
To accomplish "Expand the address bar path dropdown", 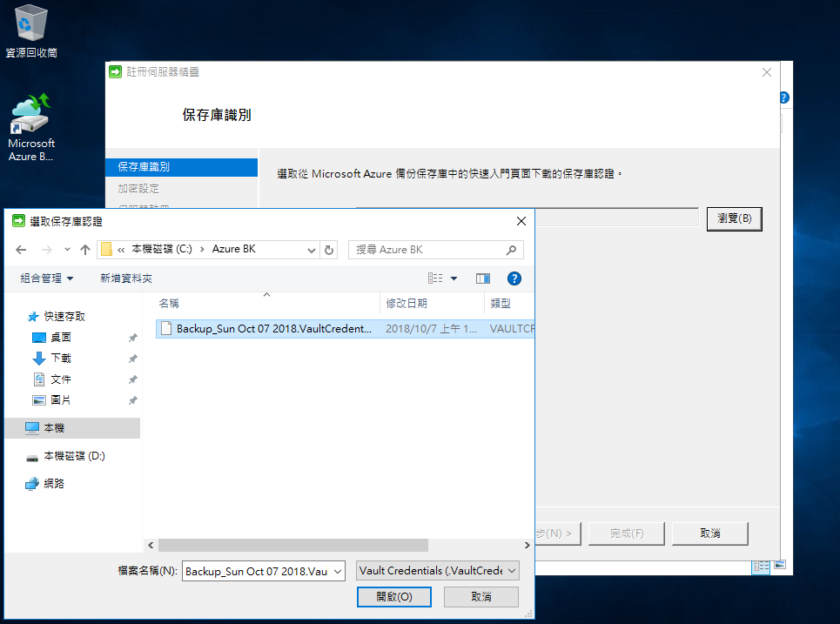I will (x=312, y=250).
